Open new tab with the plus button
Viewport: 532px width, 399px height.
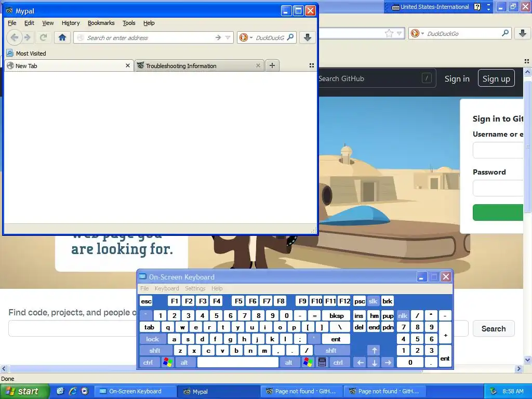[272, 65]
